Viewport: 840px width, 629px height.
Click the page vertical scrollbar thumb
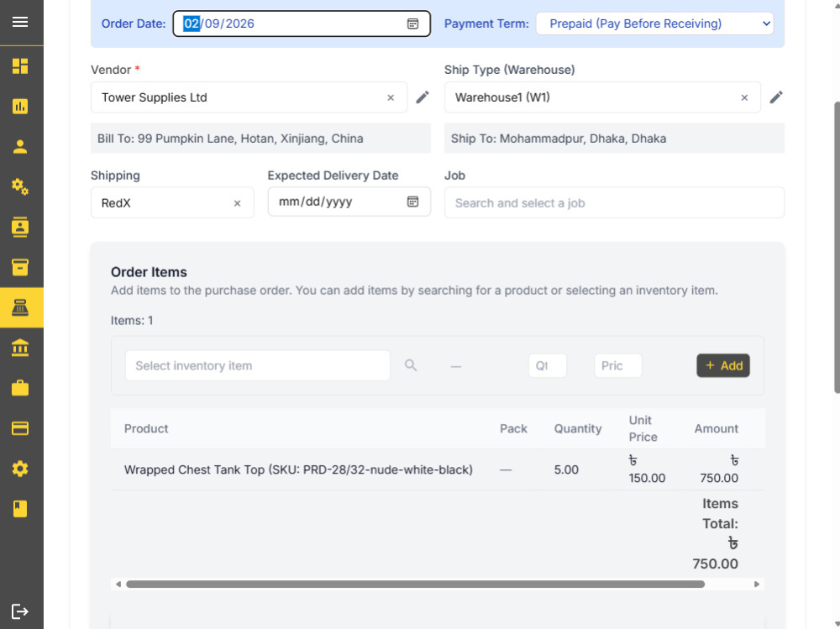[837, 248]
